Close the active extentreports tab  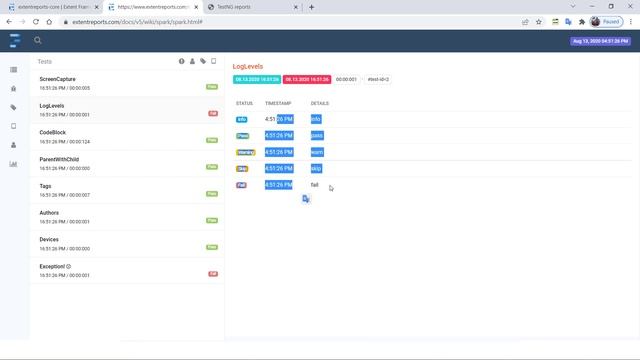pos(196,7)
